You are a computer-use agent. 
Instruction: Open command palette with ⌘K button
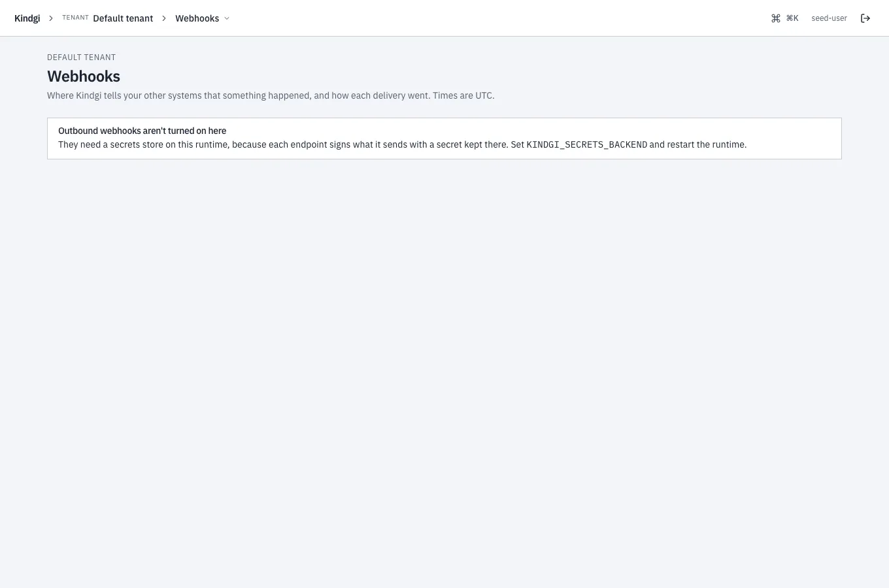[784, 18]
